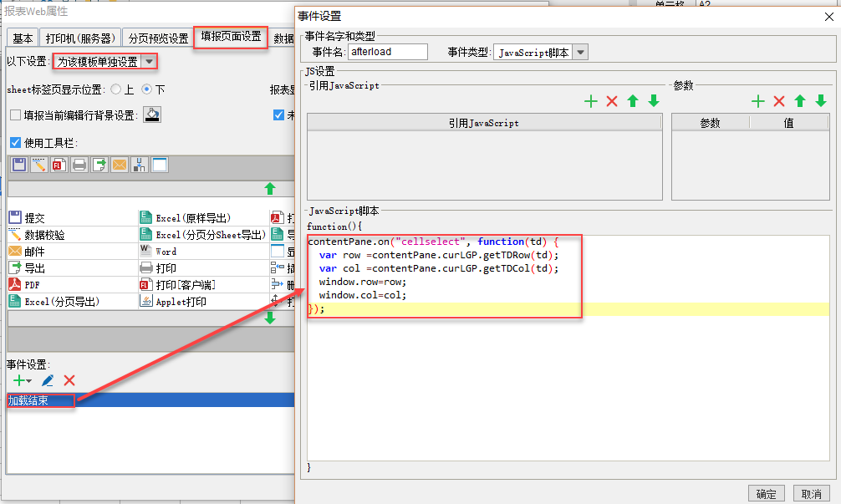This screenshot has height=504, width=841.
Task: Toggle 使用工具栏 checkbox
Action: [16, 143]
